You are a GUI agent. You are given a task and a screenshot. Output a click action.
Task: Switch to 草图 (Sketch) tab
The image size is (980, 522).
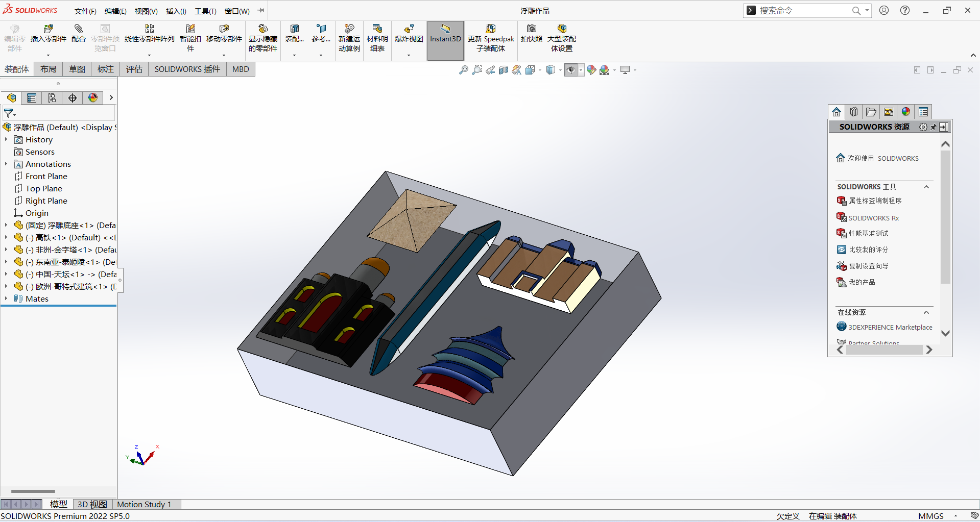[x=77, y=69]
